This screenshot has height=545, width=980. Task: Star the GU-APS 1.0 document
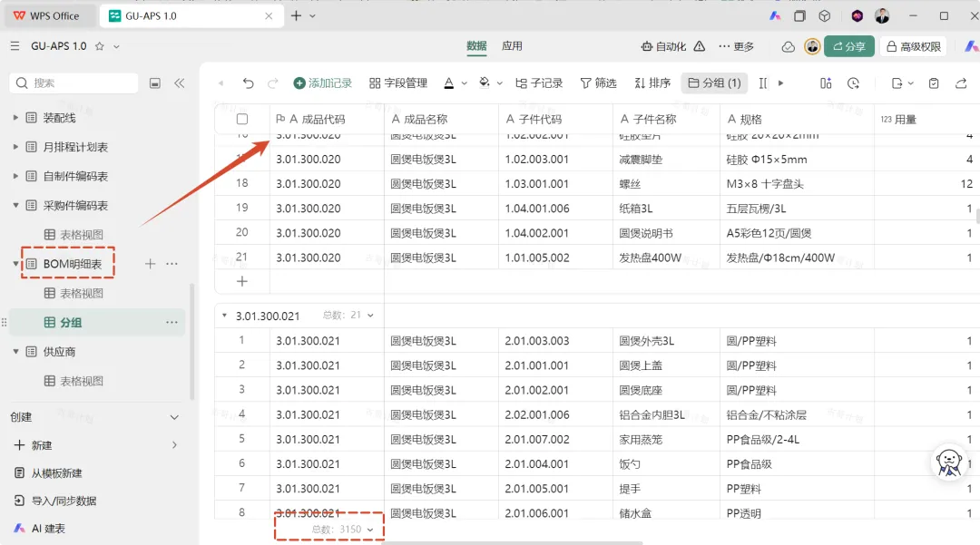tap(100, 46)
